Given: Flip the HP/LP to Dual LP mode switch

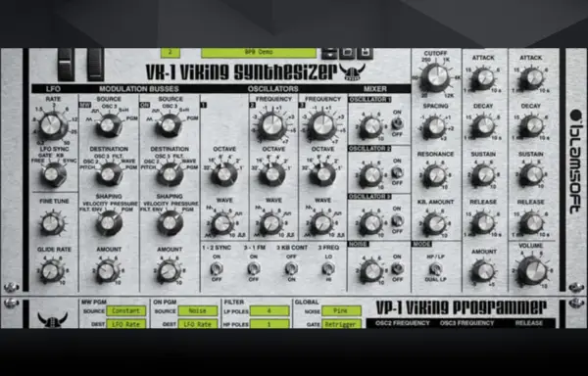Looking at the screenshot, I should pyautogui.click(x=435, y=268).
